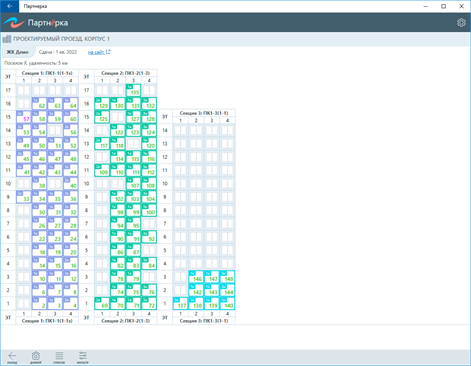The height and width of the screenshot is (366, 471).
Task: Select apartment 125 on floor 15
Action: coord(102,117)
